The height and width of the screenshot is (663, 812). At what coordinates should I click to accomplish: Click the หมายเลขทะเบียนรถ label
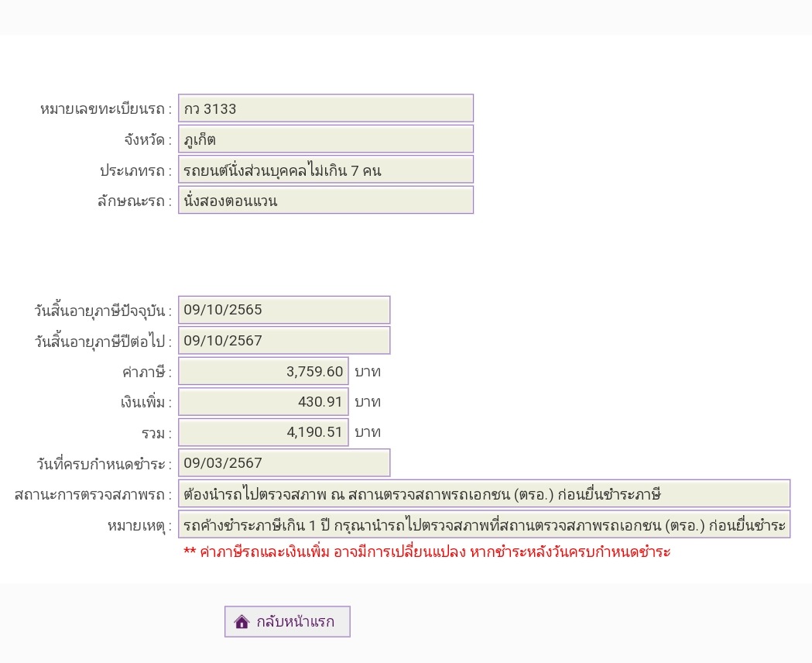(105, 109)
